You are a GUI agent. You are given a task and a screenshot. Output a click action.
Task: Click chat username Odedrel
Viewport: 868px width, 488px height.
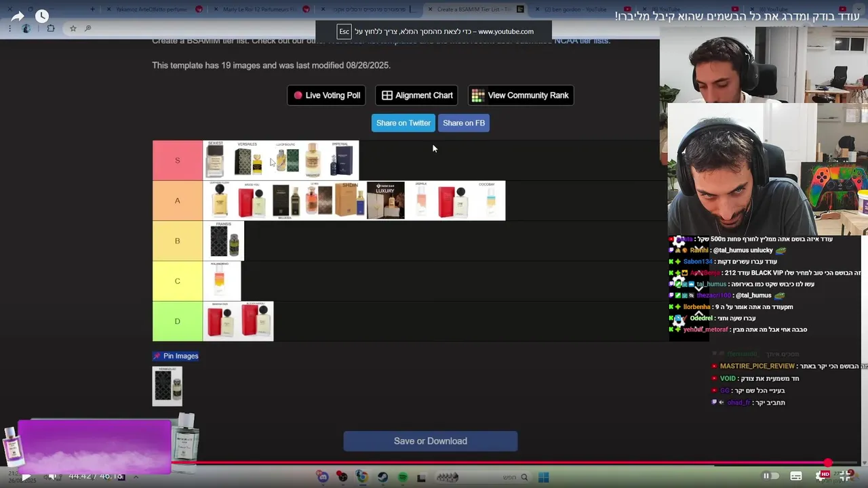(701, 318)
